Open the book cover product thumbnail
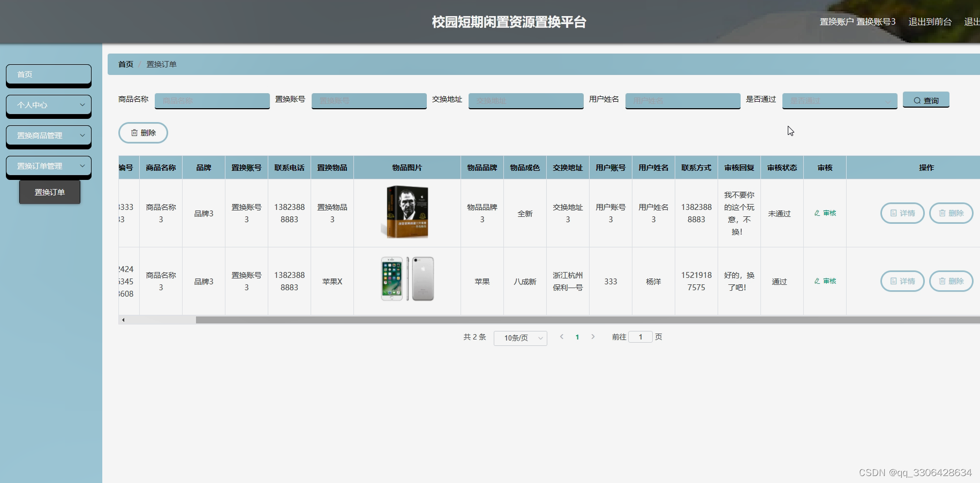The height and width of the screenshot is (483, 980). pos(407,213)
